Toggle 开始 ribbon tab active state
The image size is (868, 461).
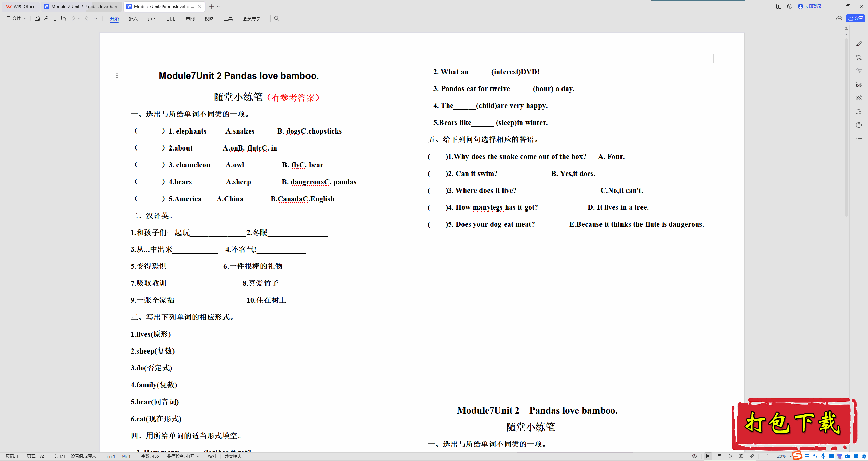(x=114, y=18)
